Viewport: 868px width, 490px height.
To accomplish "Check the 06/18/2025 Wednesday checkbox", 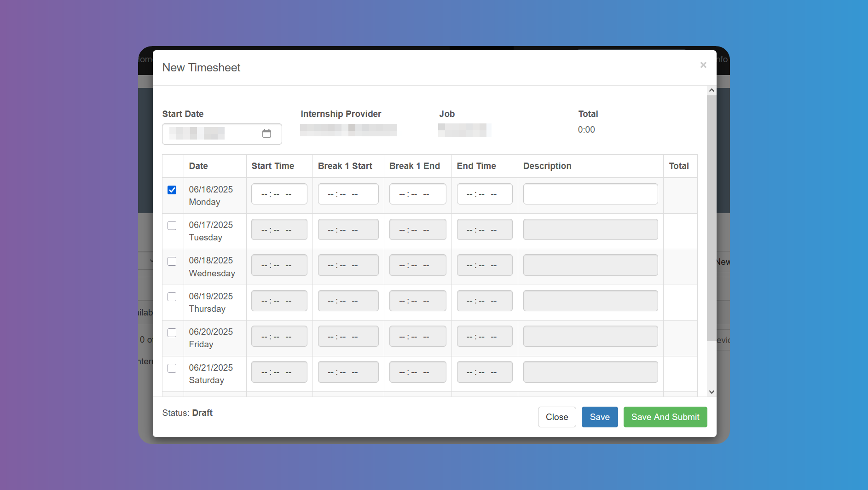I will pos(172,261).
